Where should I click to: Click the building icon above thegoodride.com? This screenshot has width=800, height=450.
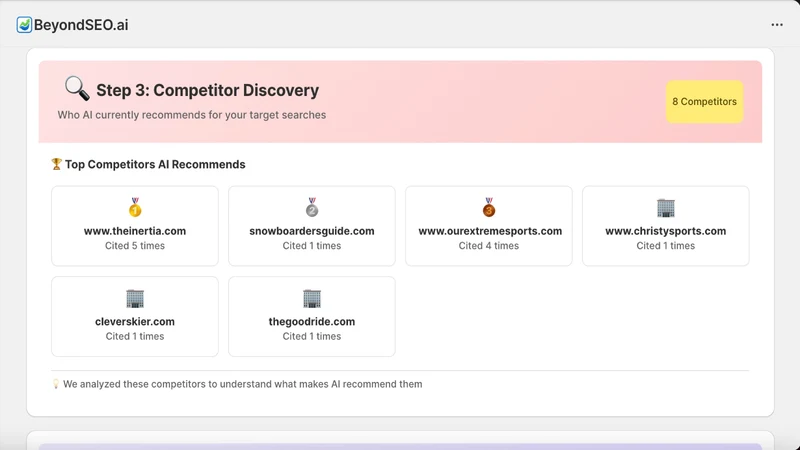312,298
